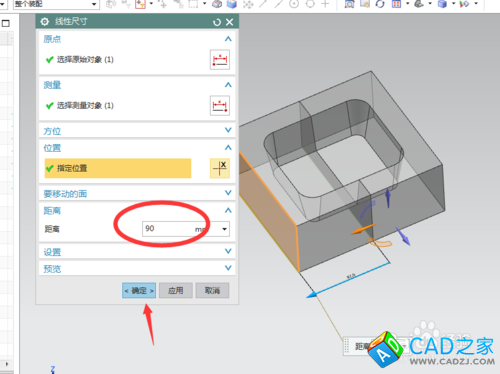Click the rotate view toolbar icon

(x=380, y=4)
